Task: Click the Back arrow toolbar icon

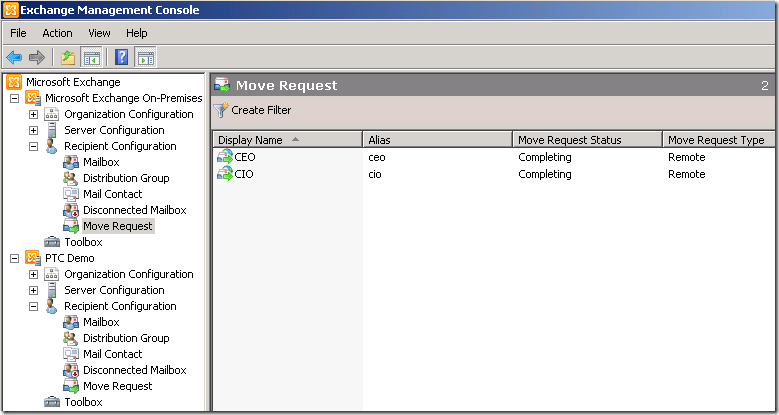Action: pos(14,58)
